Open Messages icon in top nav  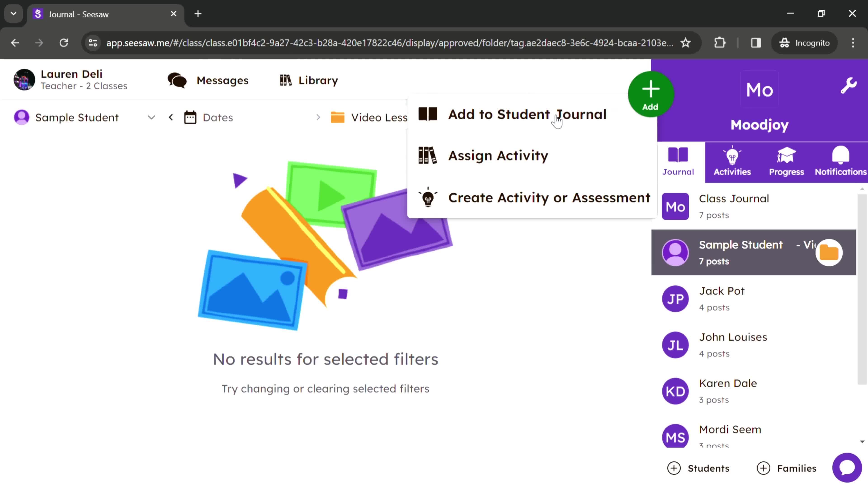pyautogui.click(x=177, y=80)
